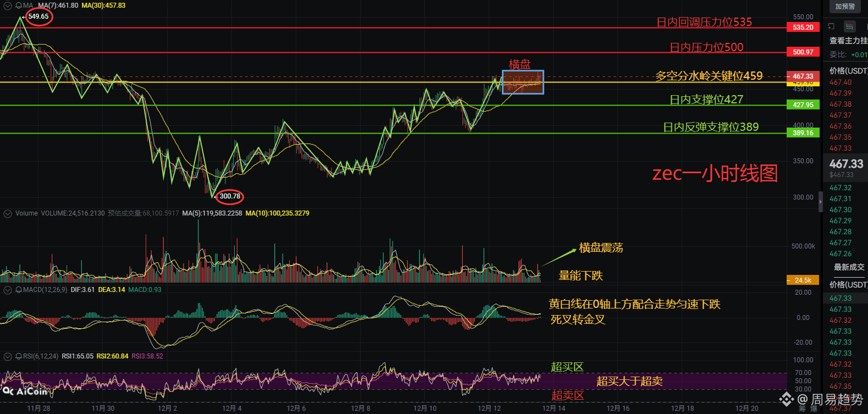Click the 最新成交 recent trades heading

pyautogui.click(x=849, y=267)
